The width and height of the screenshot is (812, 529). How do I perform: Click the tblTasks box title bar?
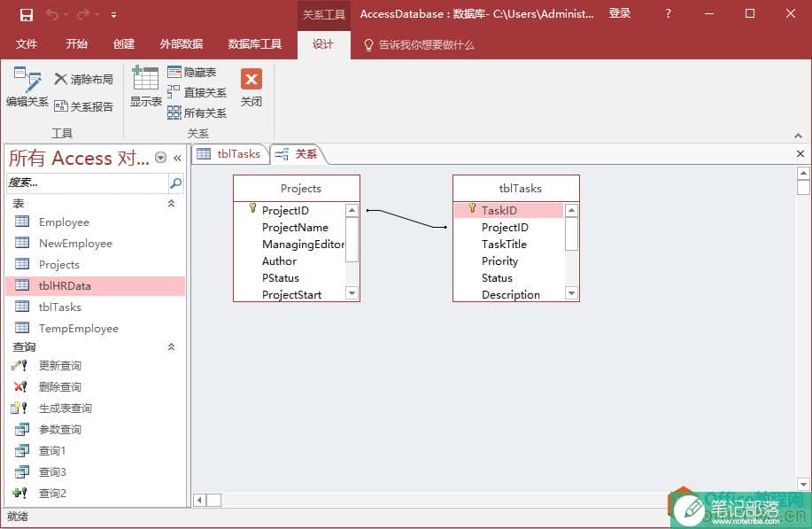(x=516, y=189)
